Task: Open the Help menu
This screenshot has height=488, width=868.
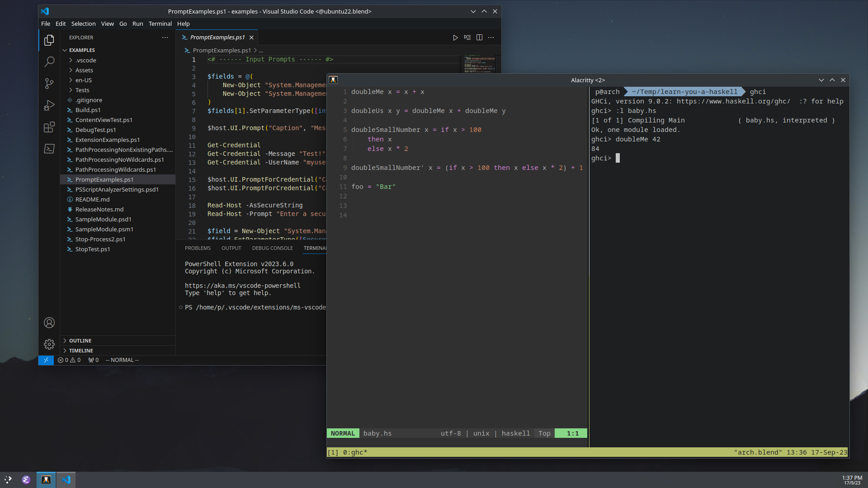Action: point(184,23)
